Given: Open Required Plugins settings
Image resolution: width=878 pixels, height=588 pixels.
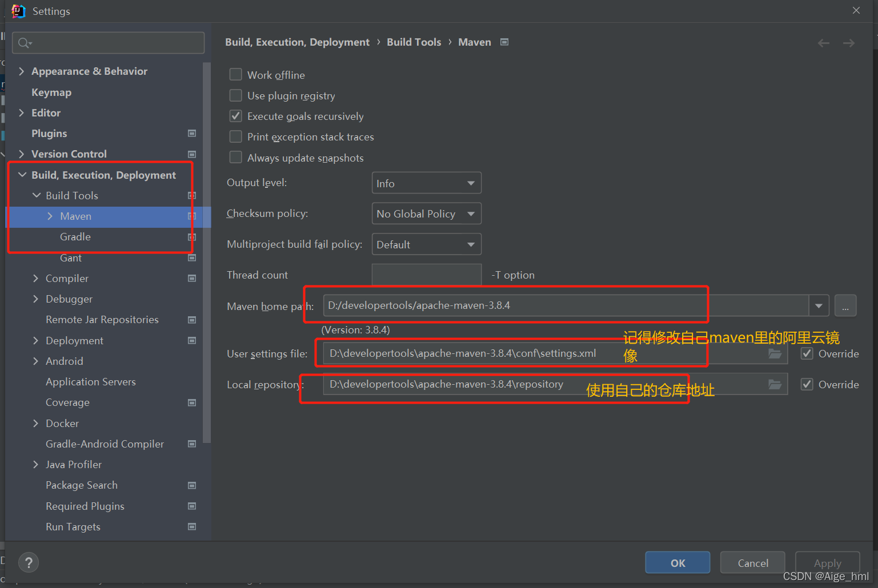Looking at the screenshot, I should [85, 506].
